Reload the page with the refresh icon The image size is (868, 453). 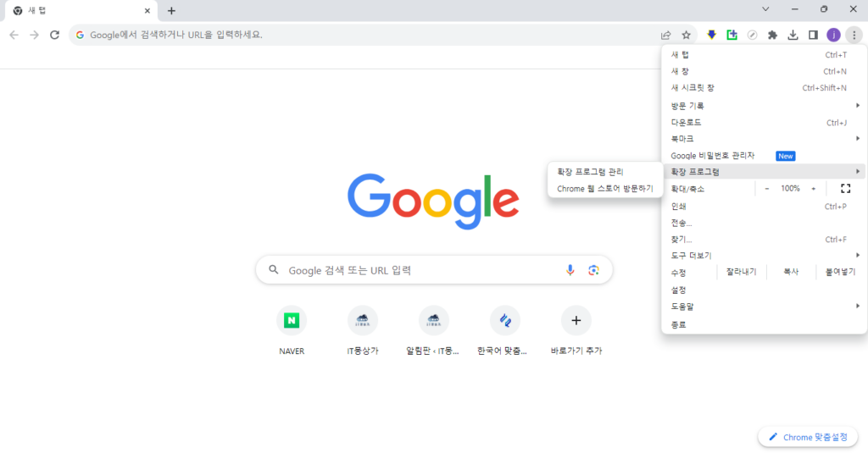54,35
